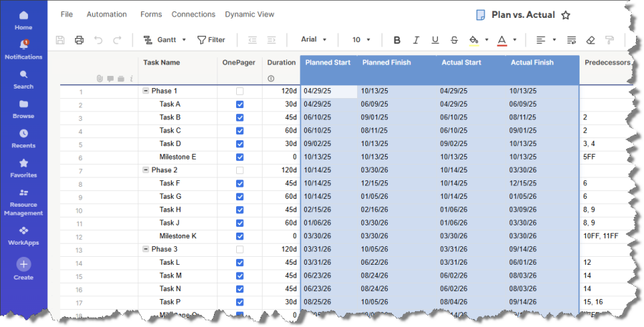Open the text color dropdown arrow
Image resolution: width=644 pixels, height=327 pixels.
click(x=514, y=40)
